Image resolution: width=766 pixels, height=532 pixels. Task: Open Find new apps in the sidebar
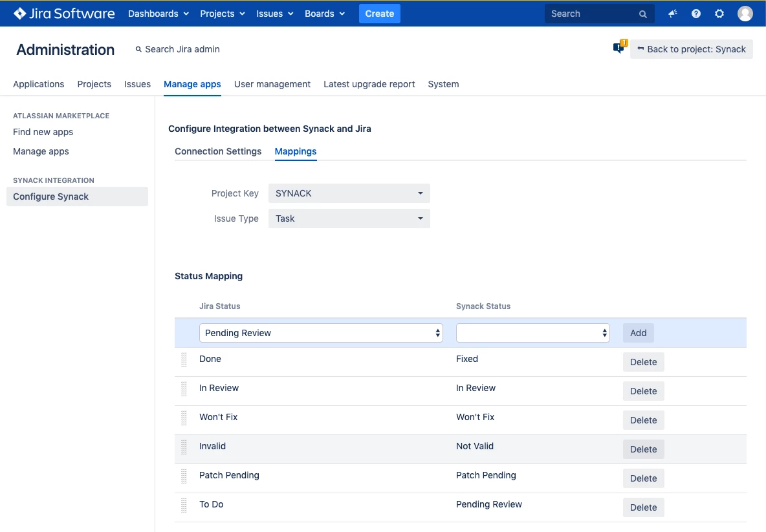click(x=43, y=132)
